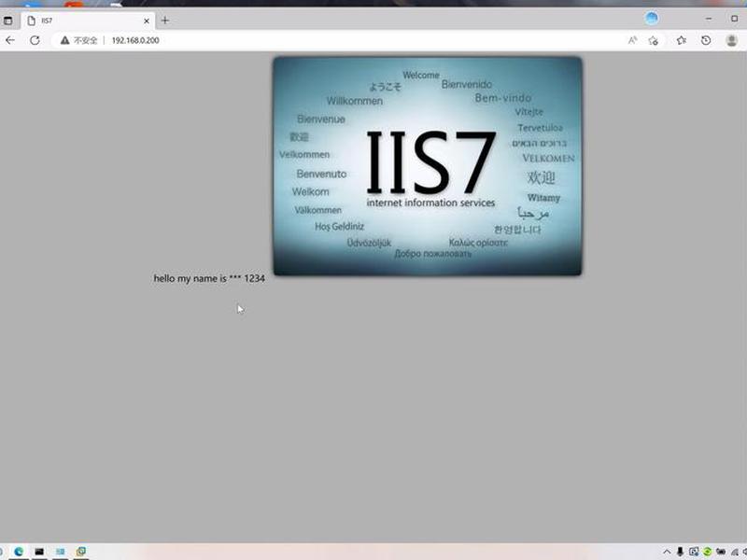Open the user profile avatar
Image resolution: width=747 pixels, height=560 pixels.
pyautogui.click(x=732, y=40)
